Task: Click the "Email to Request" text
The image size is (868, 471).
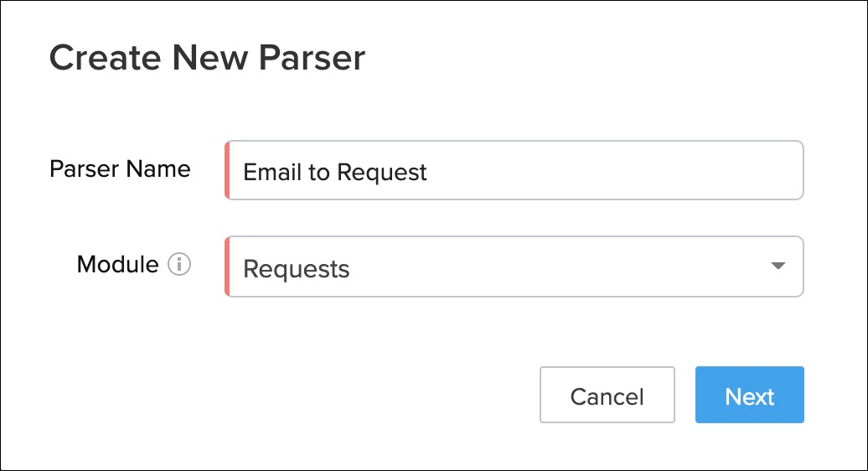Action: (x=335, y=172)
